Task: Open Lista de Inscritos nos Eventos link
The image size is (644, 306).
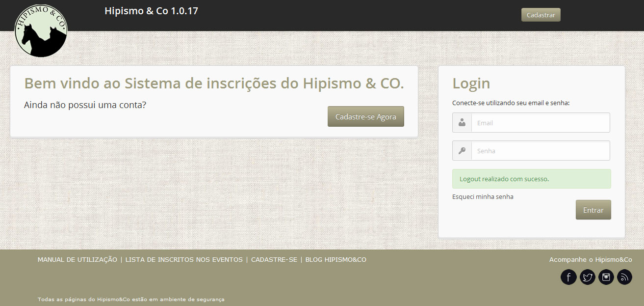Action: [184, 259]
